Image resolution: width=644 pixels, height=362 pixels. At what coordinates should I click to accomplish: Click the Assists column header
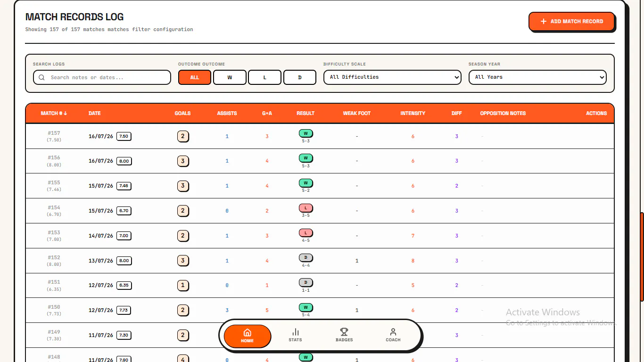227,113
